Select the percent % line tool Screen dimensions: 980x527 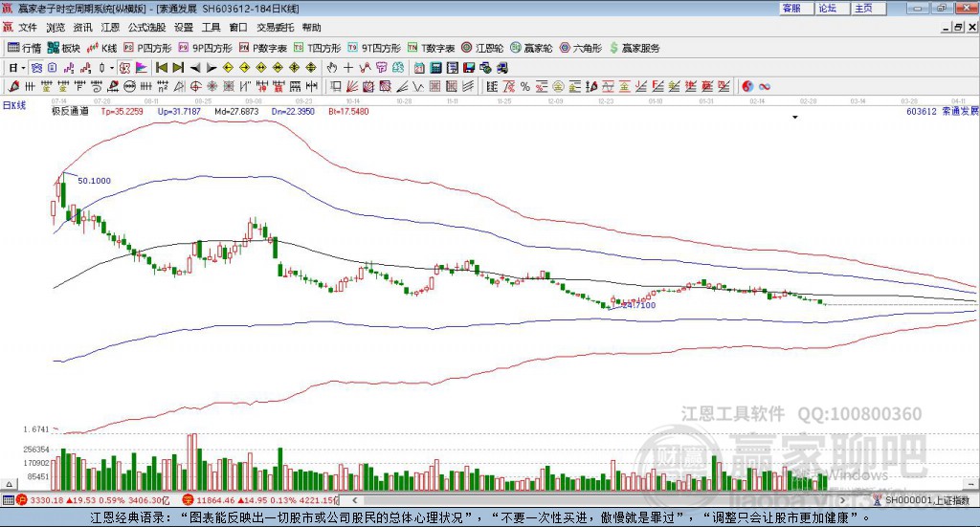click(525, 87)
